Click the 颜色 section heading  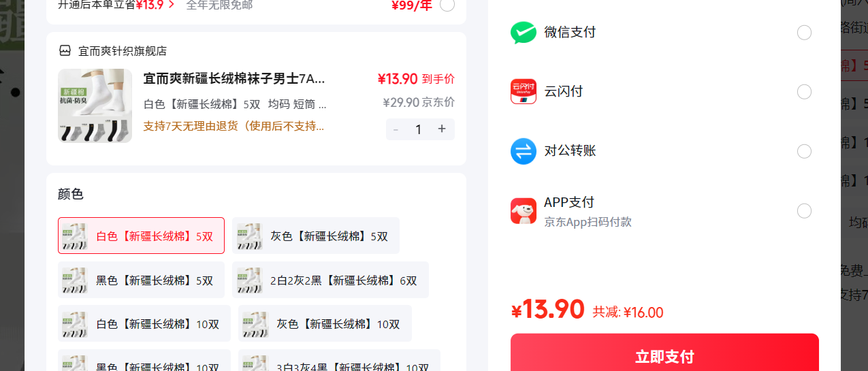point(71,194)
